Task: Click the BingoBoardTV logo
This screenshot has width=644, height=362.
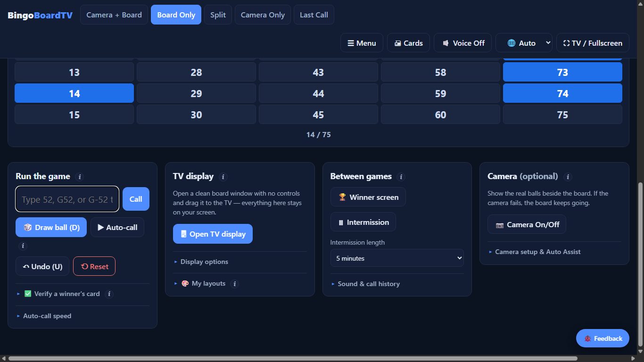Action: (40, 15)
